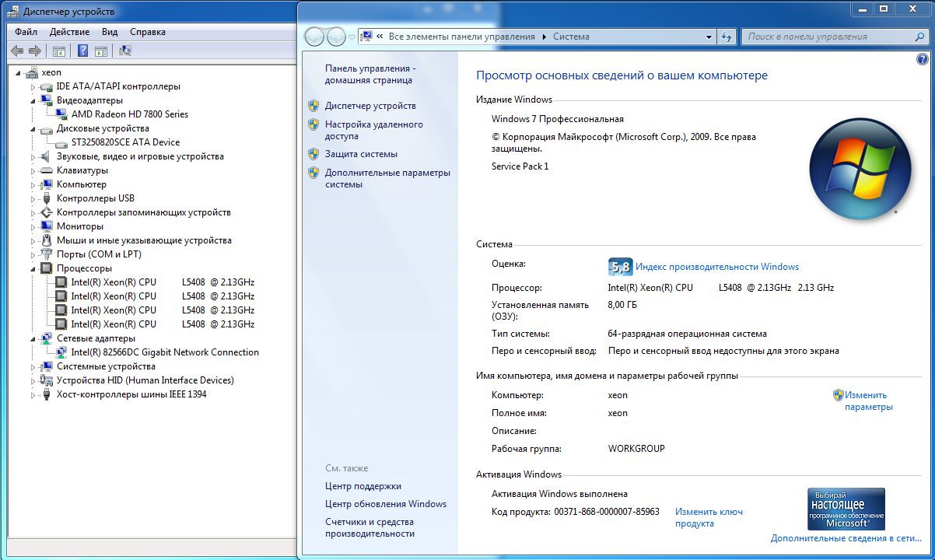Click Изменить параметры link

(869, 401)
